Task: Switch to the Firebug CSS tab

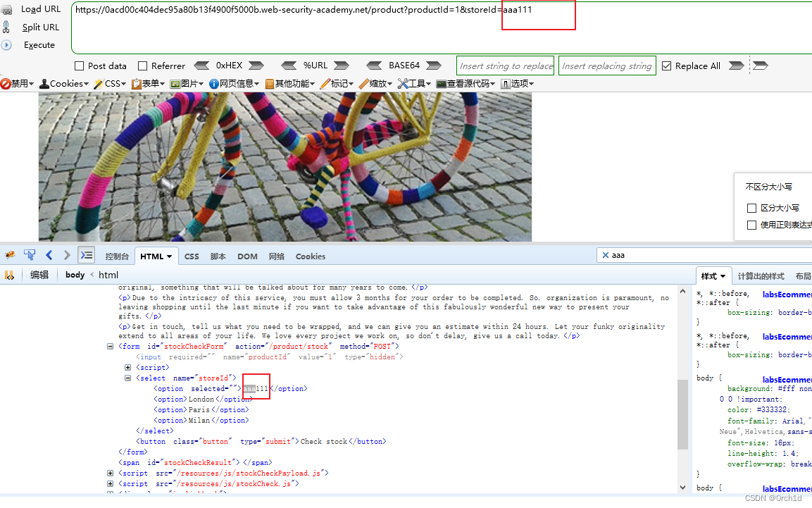Action: coord(192,256)
